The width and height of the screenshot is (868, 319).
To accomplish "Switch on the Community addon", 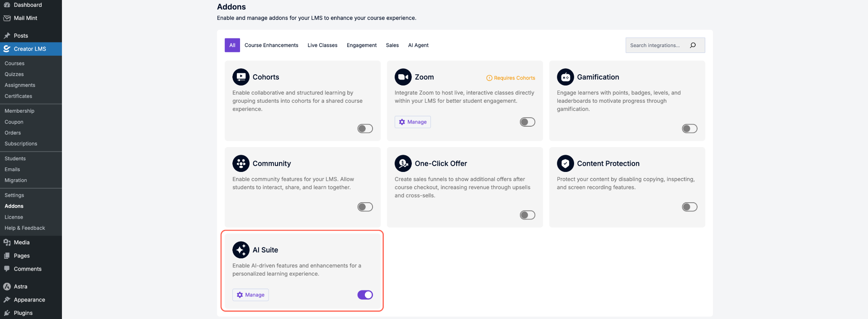I will pos(365,207).
